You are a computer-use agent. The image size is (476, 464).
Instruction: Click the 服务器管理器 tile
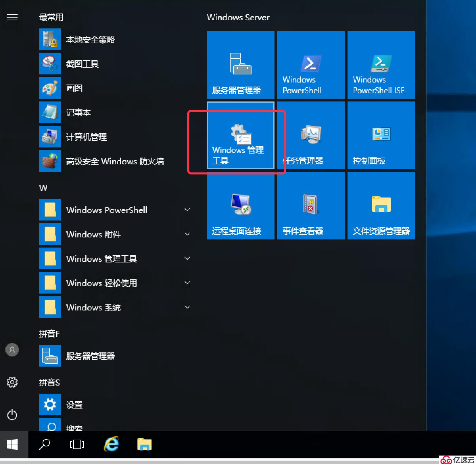pyautogui.click(x=241, y=65)
